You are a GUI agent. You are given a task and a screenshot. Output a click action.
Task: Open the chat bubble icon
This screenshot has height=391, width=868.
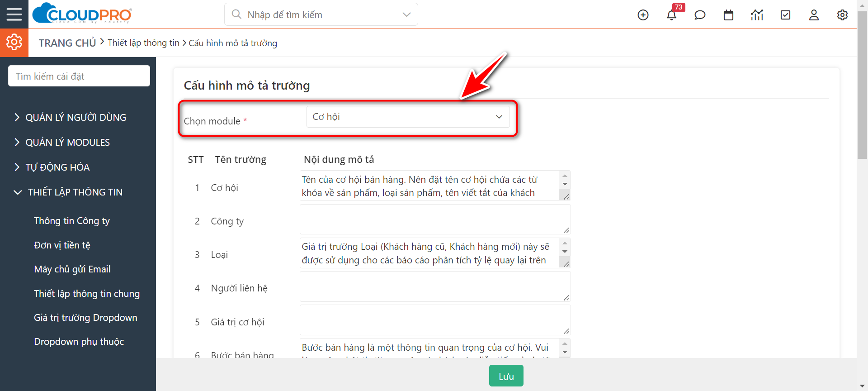pos(700,15)
